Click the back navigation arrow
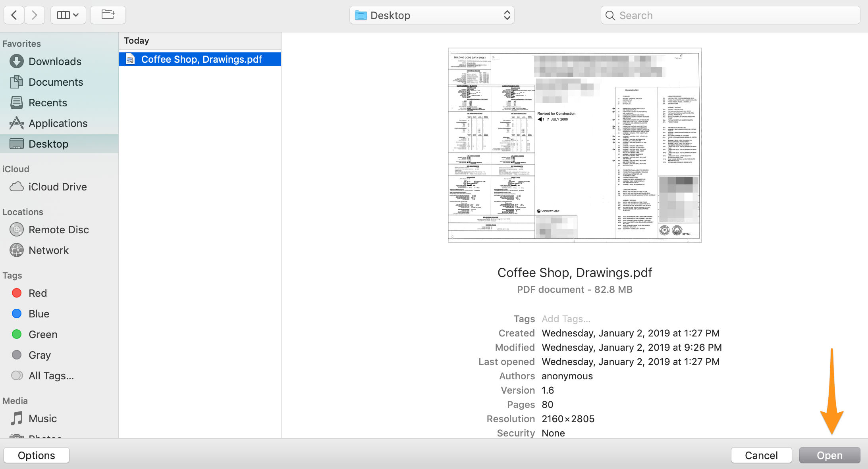 click(x=14, y=15)
